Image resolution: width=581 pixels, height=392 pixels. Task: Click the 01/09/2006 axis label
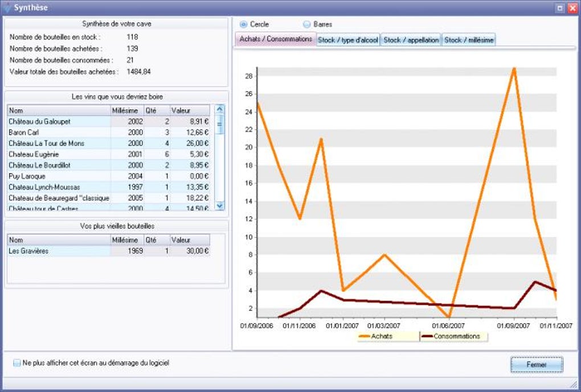click(x=256, y=326)
